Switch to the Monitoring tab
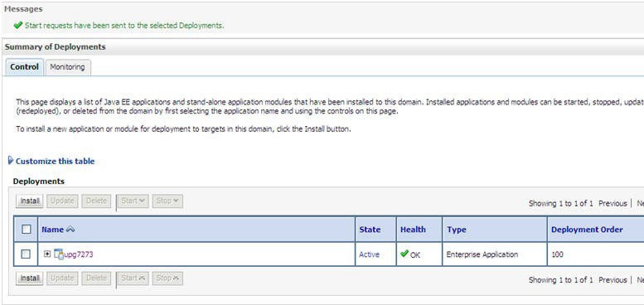 pyautogui.click(x=67, y=67)
